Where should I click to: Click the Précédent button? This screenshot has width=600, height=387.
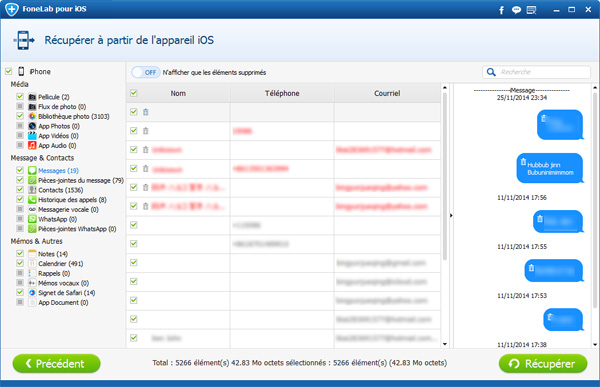pos(57,363)
